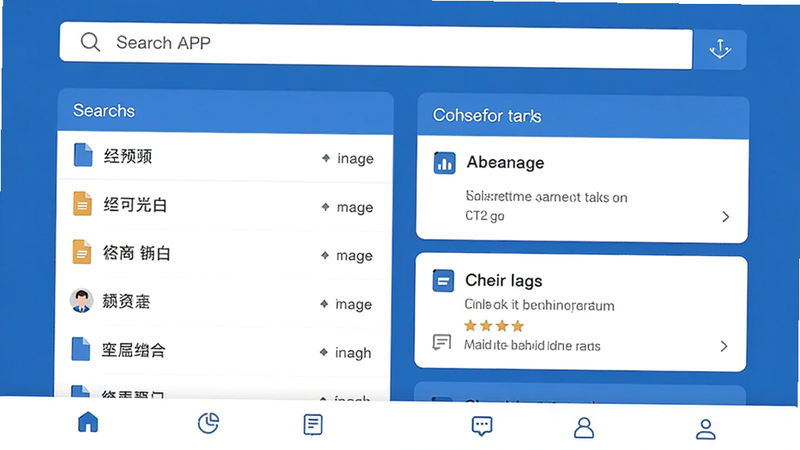800x450 pixels.
Task: Expand the Abeanage card chevron arrow
Action: coord(726,217)
